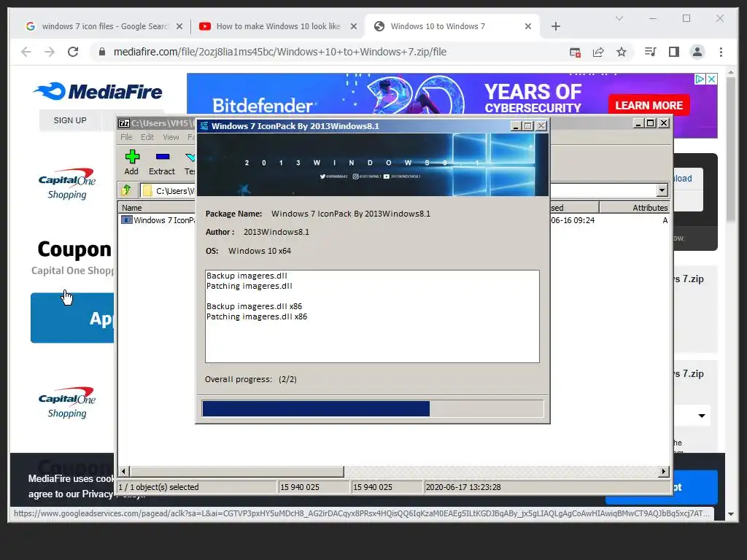747x560 pixels.
Task: Expand dropdown arrow on MediaFire right panel
Action: pyautogui.click(x=702, y=416)
